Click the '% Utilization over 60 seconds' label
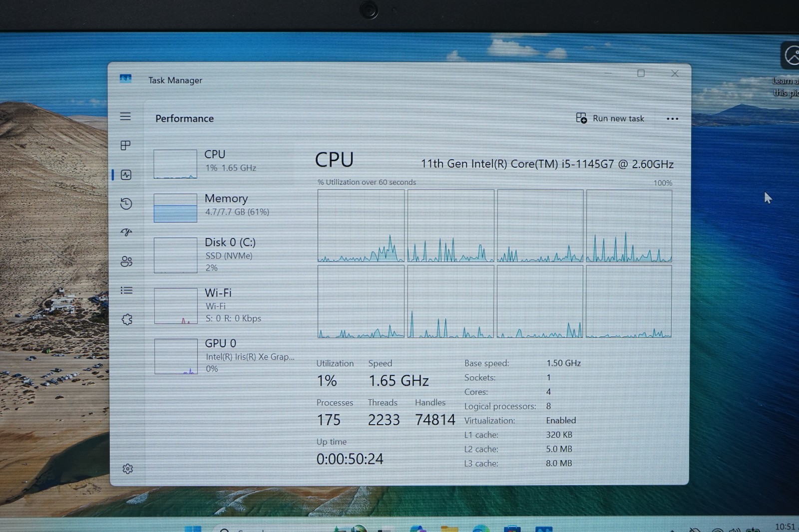 point(367,182)
